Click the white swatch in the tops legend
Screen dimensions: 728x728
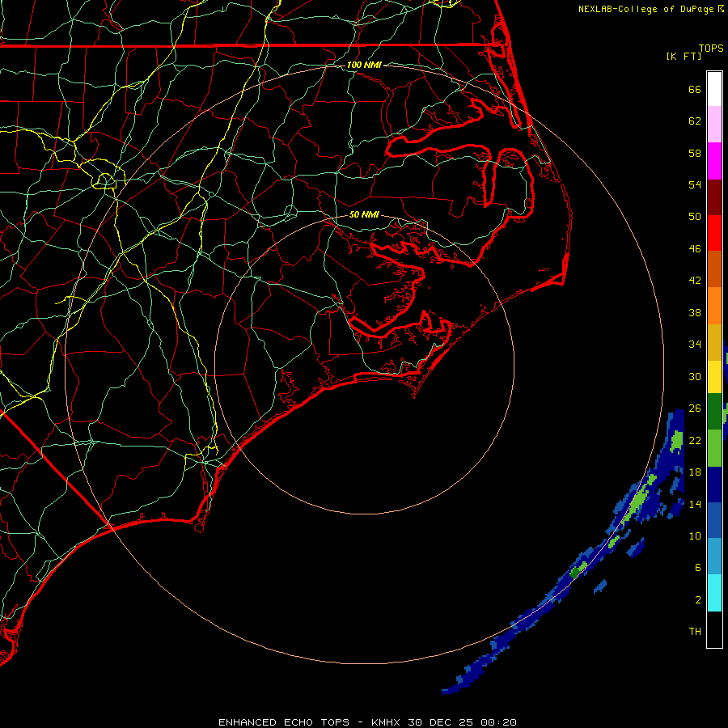(x=714, y=89)
